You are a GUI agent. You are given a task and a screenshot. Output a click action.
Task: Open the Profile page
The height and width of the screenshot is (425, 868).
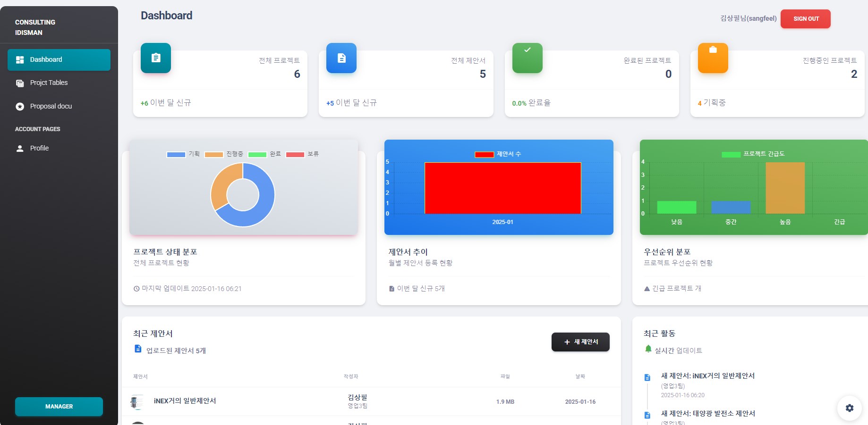pos(59,149)
